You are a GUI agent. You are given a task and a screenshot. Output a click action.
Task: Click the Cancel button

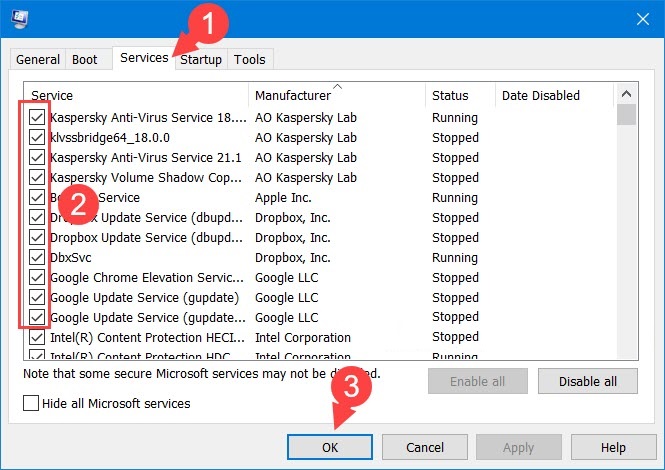[425, 447]
